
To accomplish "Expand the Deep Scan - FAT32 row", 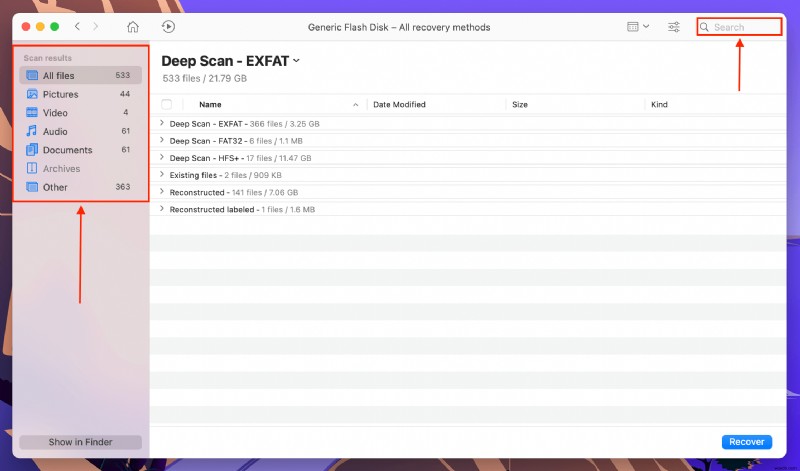I will (162, 140).
